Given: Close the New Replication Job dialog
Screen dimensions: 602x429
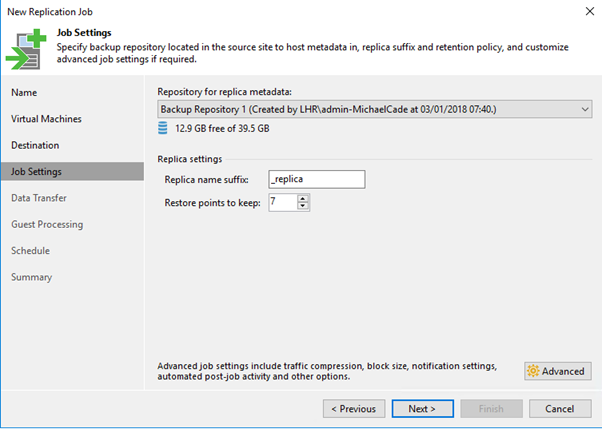Looking at the screenshot, I should [x=590, y=11].
